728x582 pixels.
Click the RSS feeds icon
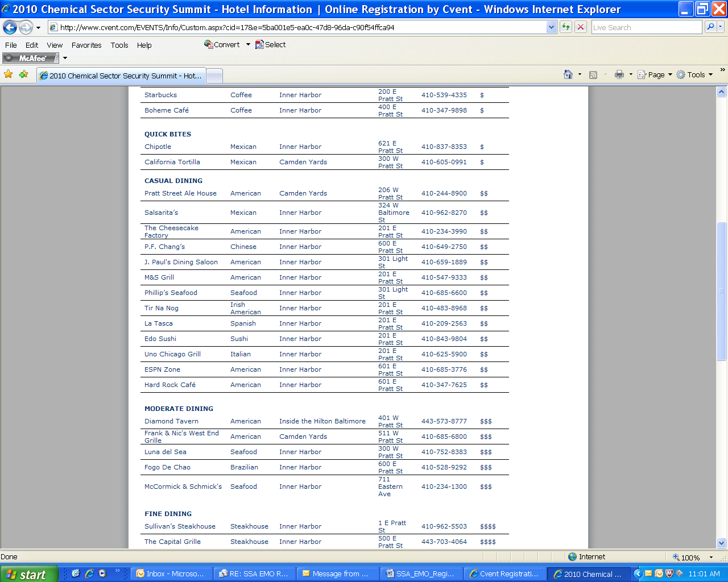(593, 74)
